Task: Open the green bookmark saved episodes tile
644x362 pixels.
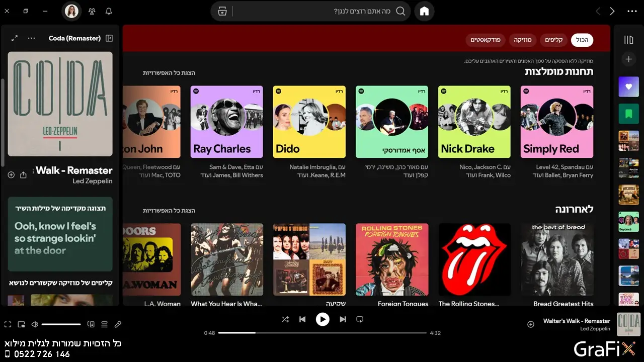Action: click(628, 114)
